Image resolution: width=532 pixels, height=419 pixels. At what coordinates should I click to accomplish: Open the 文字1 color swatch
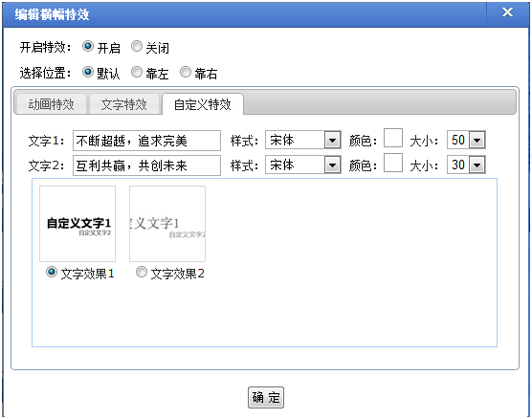[393, 138]
